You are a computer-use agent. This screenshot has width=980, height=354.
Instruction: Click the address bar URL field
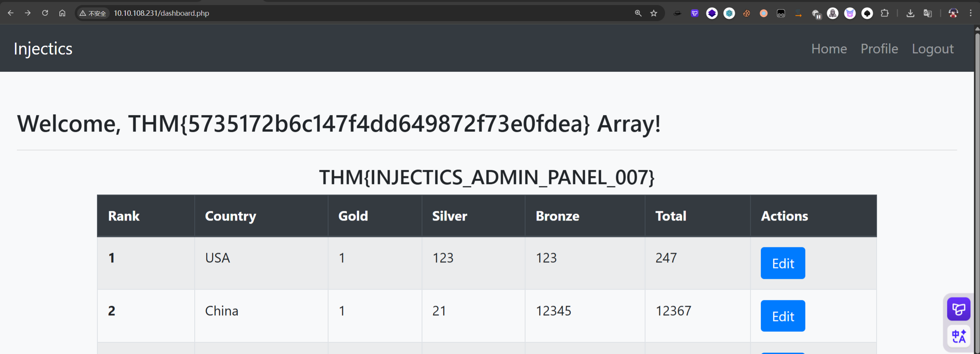coord(345,13)
